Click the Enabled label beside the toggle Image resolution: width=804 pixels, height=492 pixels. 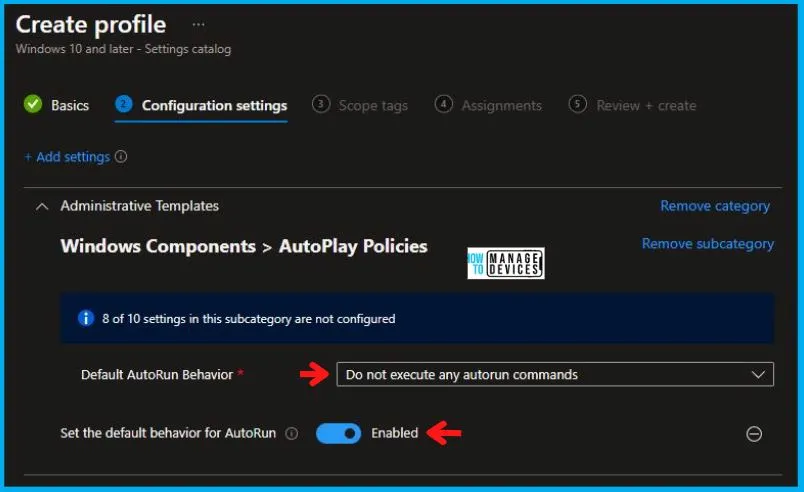tap(394, 433)
